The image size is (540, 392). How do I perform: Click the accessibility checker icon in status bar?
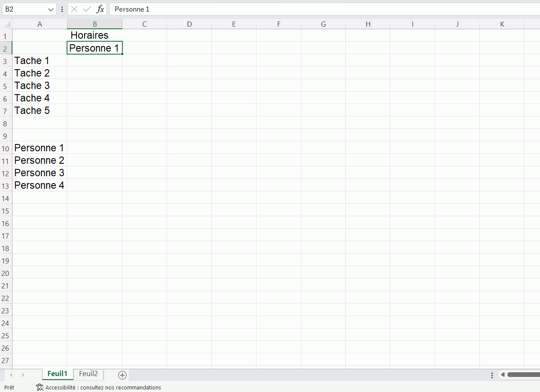tap(40, 387)
